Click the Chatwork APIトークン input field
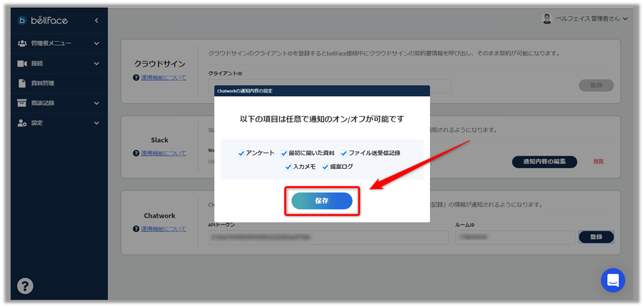The image size is (644, 307). (x=328, y=237)
